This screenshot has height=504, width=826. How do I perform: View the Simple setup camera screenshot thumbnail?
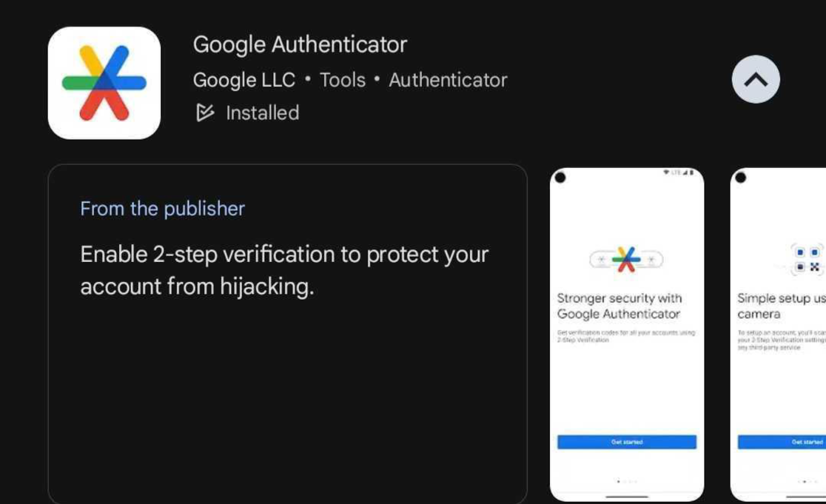[x=779, y=334]
